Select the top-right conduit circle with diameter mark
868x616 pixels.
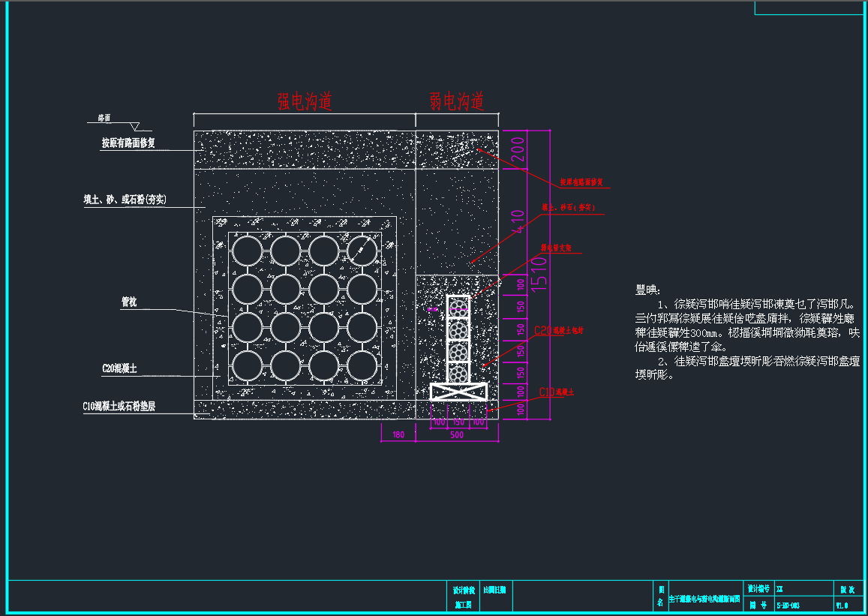pyautogui.click(x=362, y=250)
